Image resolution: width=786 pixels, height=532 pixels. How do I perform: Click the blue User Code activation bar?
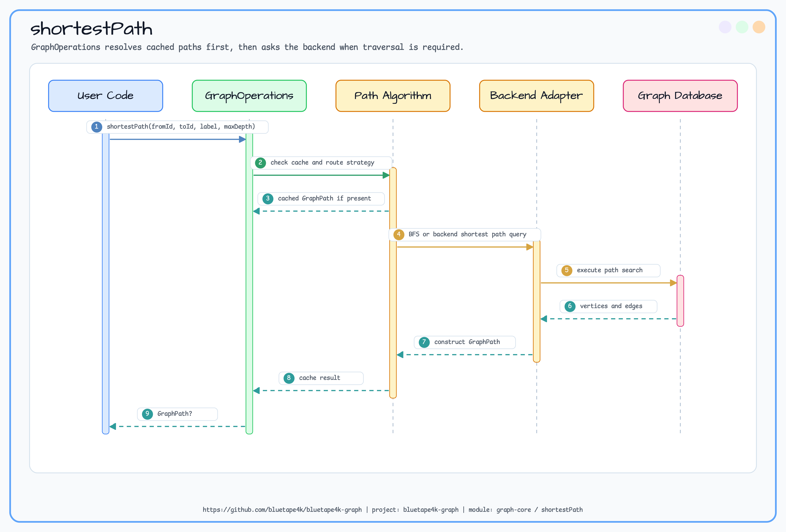(105, 283)
